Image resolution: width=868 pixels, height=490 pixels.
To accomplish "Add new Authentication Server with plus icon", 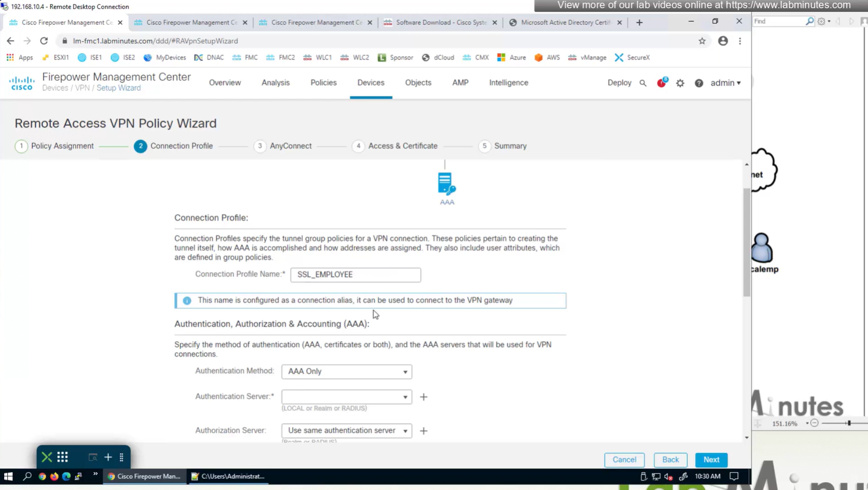I will coord(424,397).
